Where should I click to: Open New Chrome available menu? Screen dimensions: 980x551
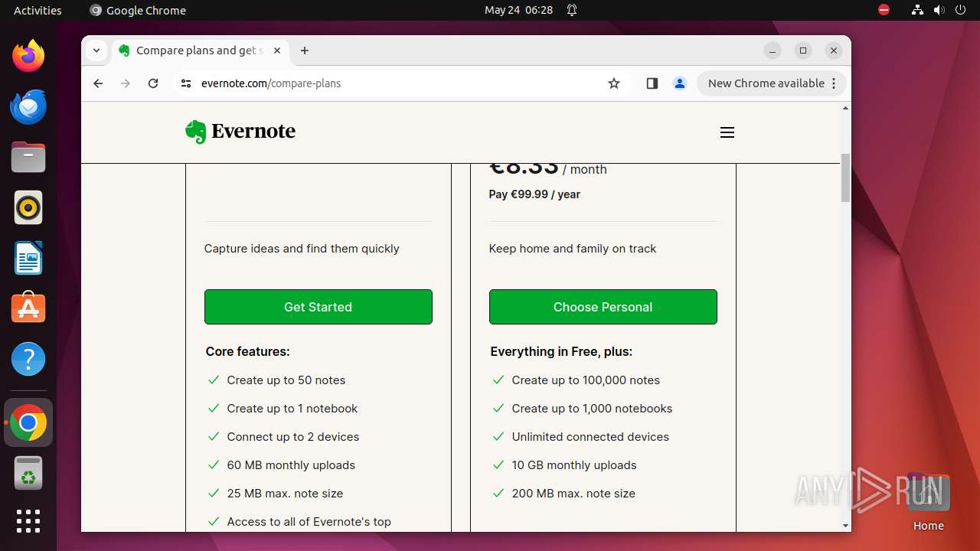(772, 83)
